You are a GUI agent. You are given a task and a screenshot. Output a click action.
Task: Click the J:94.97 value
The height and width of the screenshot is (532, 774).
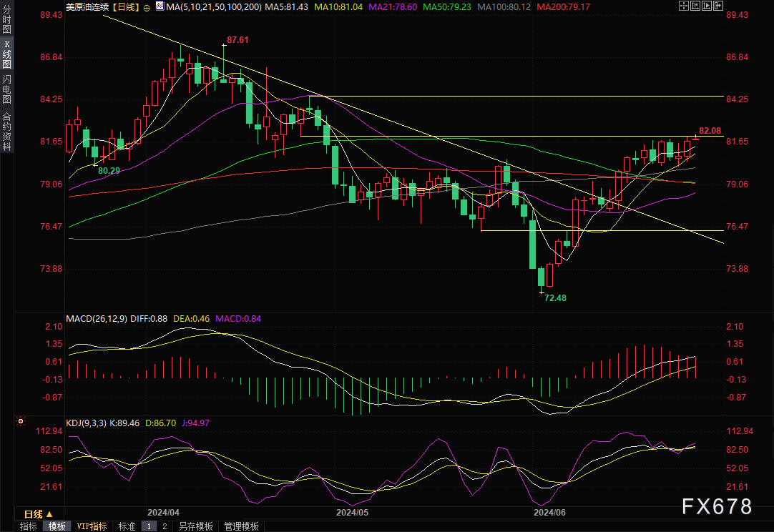coord(195,423)
